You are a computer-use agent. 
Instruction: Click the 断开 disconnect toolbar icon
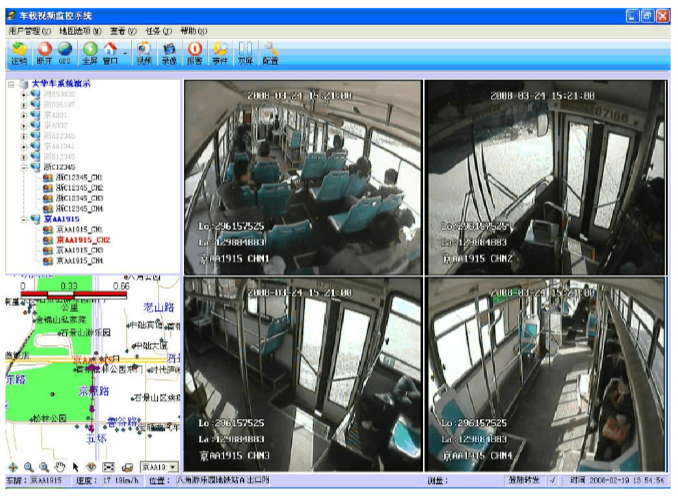[x=44, y=54]
